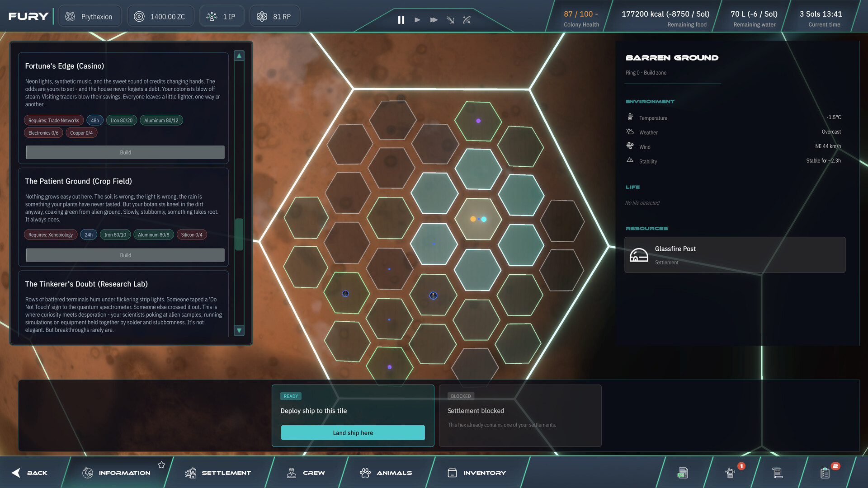Build the Fortune's Edge Casino
Viewport: 868px width, 488px height.
125,153
